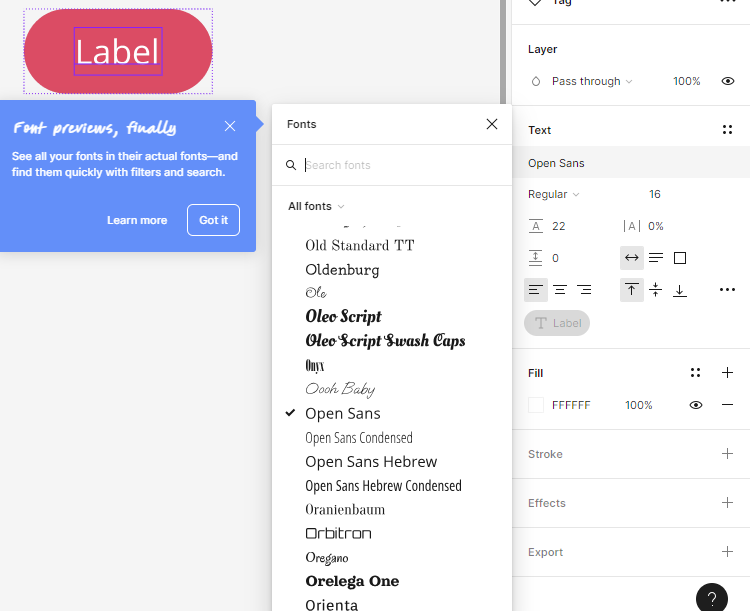The width and height of the screenshot is (750, 611).
Task: Add a stroke with plus icon
Action: (727, 454)
